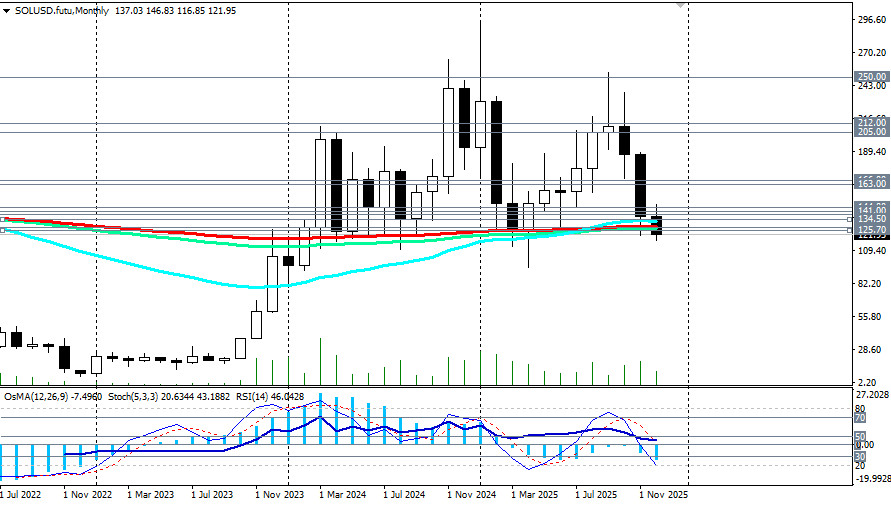Select the 250.00 price level label
Screen dimensions: 891x506
[x=872, y=77]
